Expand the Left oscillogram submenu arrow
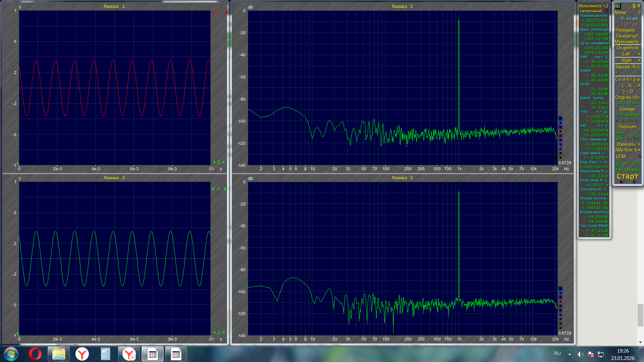The width and height of the screenshot is (644, 362). [x=639, y=54]
